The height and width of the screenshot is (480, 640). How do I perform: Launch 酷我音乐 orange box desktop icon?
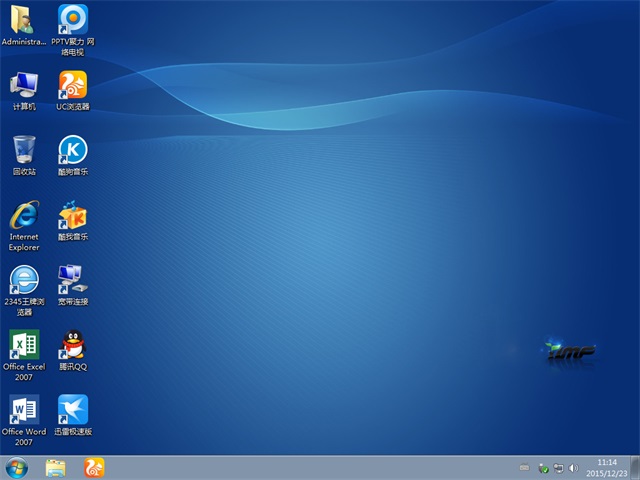point(72,215)
